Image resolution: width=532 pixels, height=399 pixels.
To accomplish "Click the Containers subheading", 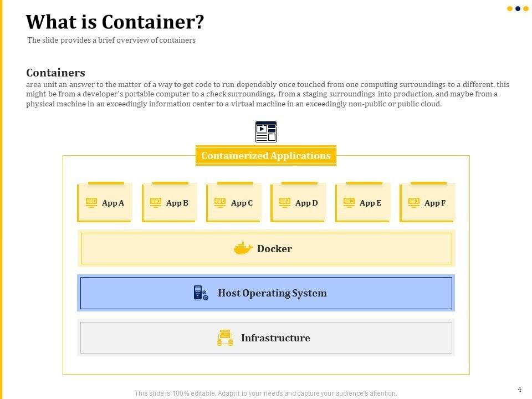I will (x=55, y=73).
